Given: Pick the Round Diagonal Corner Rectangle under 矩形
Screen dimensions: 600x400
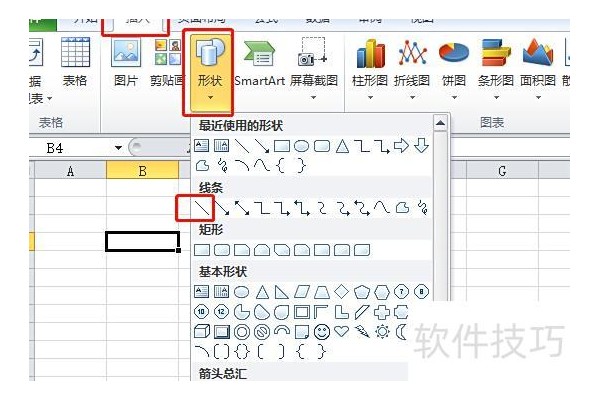Looking at the screenshot, I should (x=362, y=250).
